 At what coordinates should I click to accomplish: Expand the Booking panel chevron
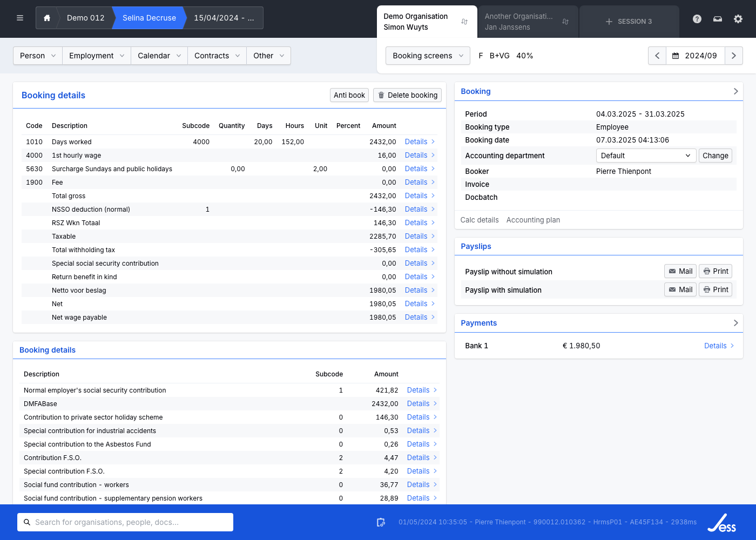coord(735,91)
